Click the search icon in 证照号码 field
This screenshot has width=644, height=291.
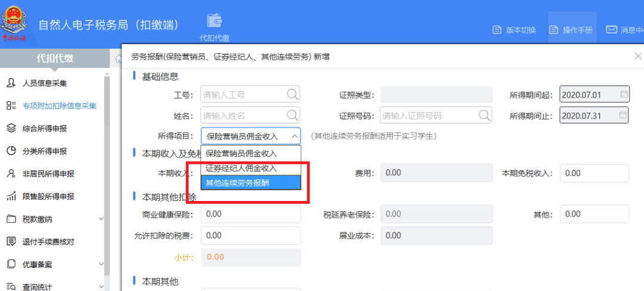click(x=485, y=115)
